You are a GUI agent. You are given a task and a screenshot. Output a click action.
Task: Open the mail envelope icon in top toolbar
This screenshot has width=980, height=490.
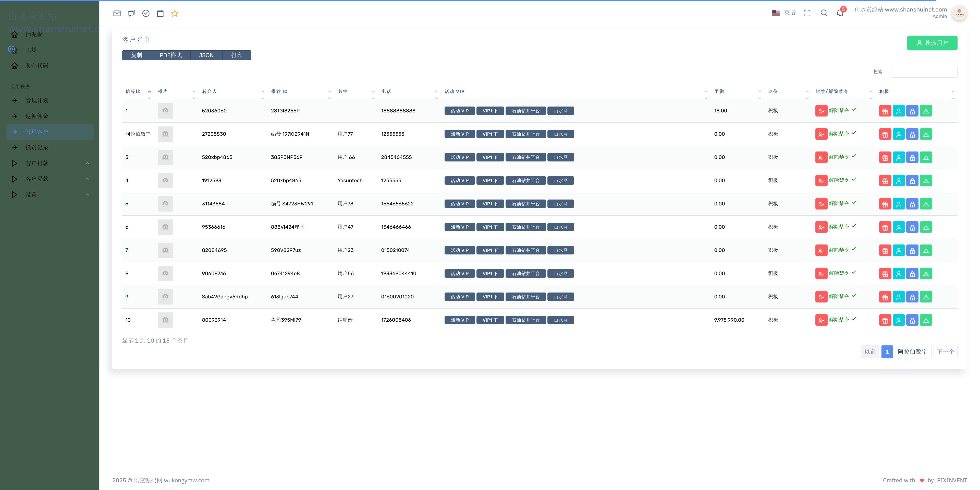(x=117, y=13)
